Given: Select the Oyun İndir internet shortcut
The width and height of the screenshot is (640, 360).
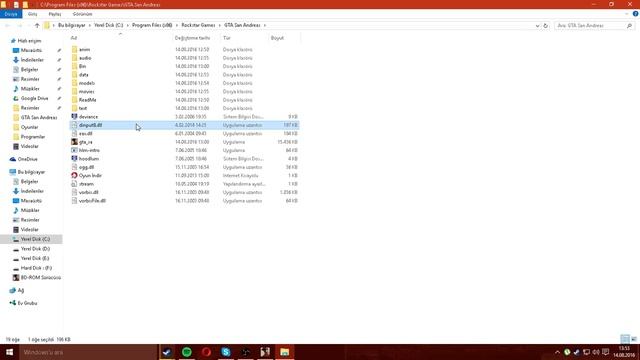Looking at the screenshot, I should pos(90,176).
